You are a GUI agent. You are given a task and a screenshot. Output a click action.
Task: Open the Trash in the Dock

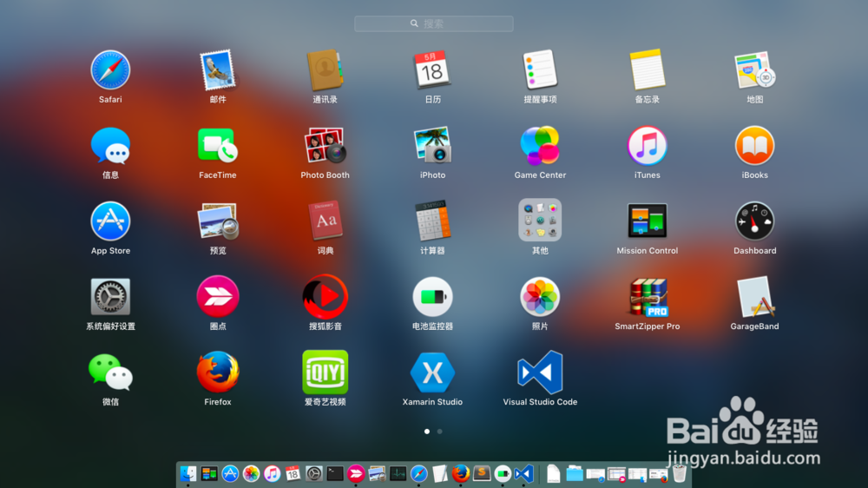(680, 473)
